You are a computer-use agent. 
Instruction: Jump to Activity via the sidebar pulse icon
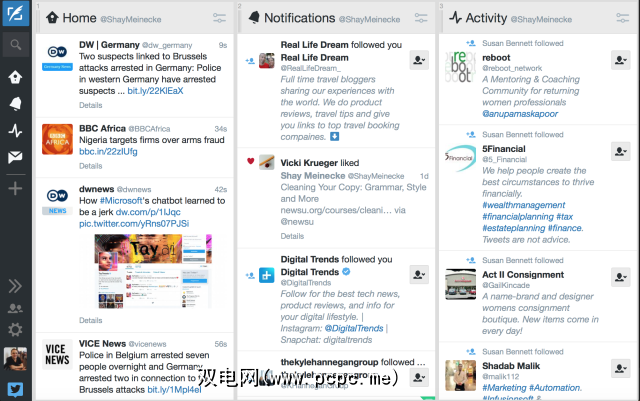(15, 131)
